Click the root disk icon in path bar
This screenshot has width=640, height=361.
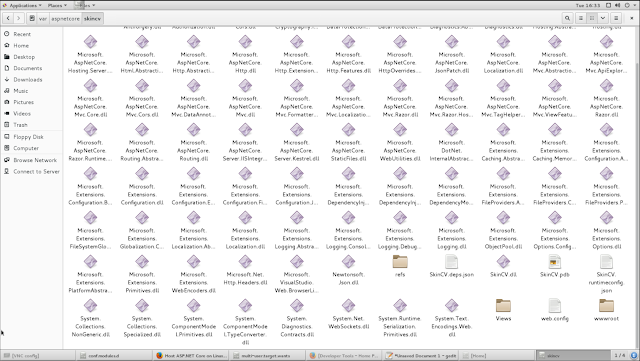32,18
